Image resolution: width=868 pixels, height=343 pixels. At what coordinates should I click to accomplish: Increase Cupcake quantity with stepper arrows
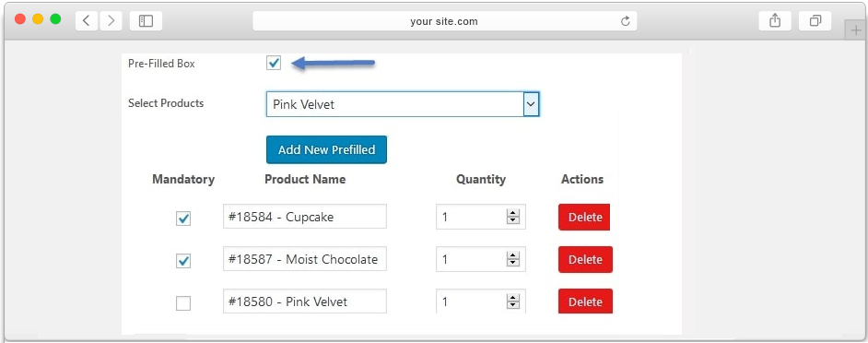513,214
